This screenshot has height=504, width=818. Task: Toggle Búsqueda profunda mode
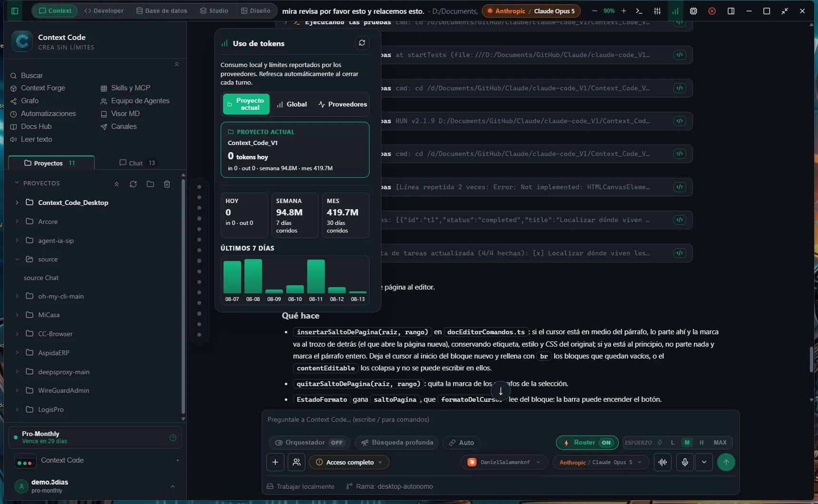click(398, 443)
